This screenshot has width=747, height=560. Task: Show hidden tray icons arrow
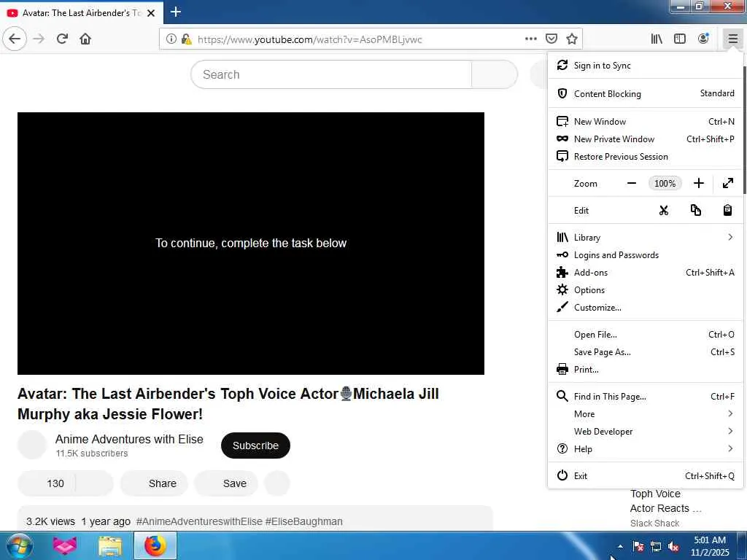click(620, 546)
